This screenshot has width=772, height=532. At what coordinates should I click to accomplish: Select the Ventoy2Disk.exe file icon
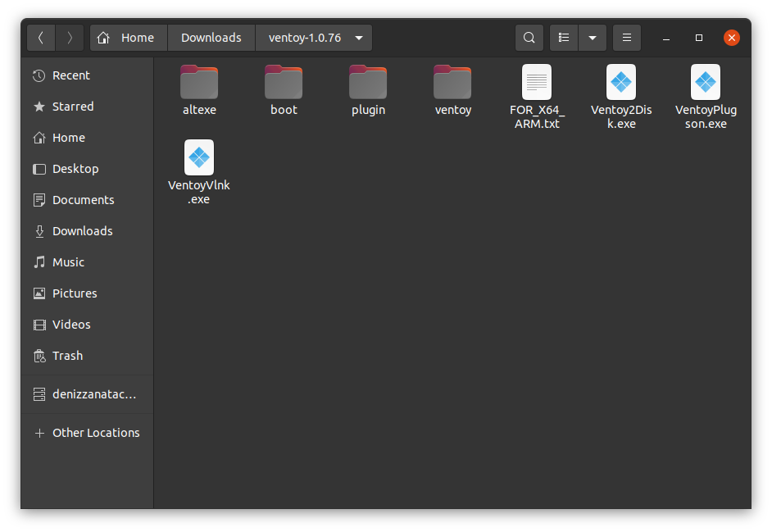point(621,82)
